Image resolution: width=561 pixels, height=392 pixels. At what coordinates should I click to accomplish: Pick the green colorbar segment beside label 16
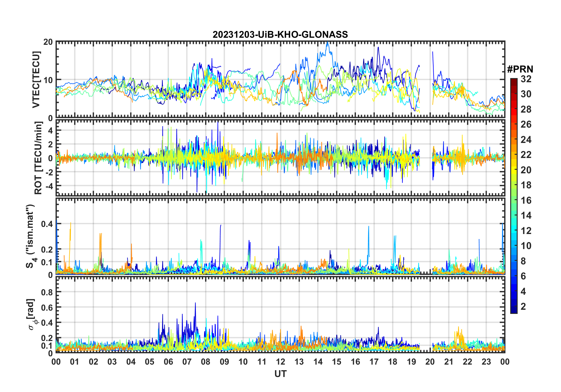coord(514,200)
